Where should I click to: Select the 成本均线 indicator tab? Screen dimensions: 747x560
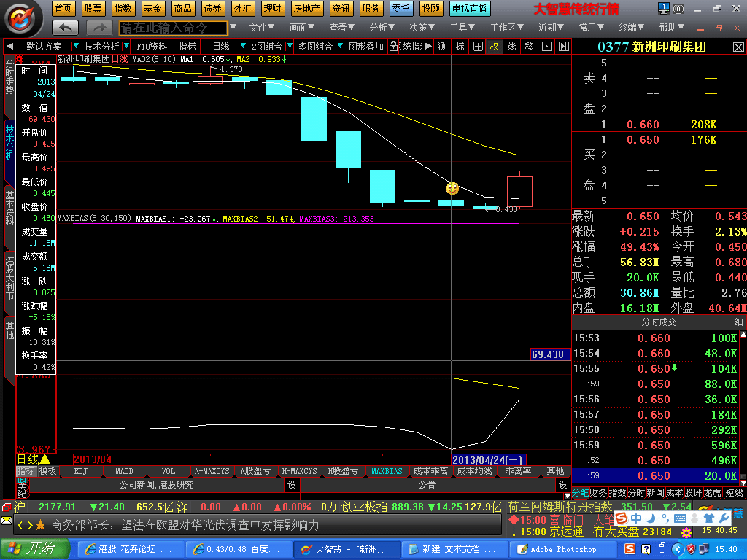click(474, 471)
